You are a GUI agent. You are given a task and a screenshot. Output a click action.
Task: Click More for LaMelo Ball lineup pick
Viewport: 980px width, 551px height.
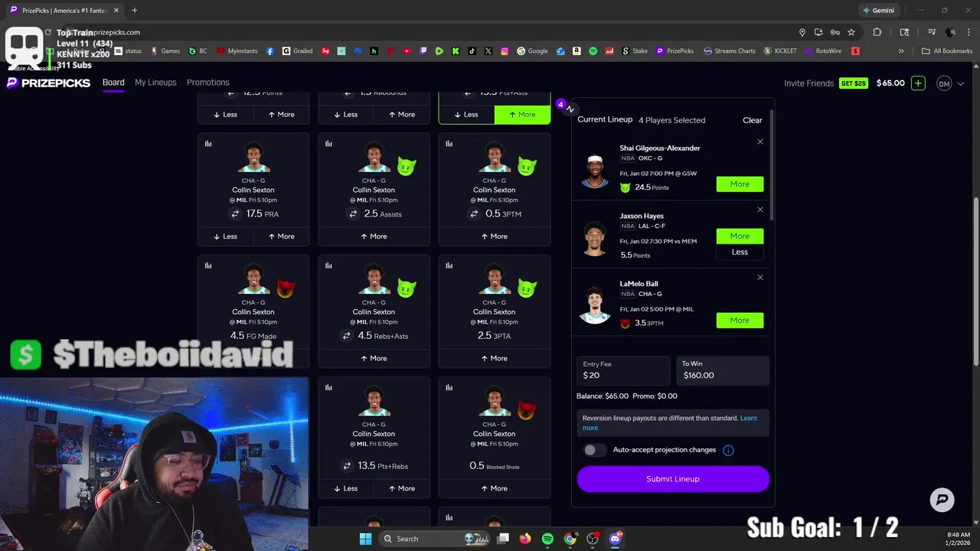pos(740,320)
